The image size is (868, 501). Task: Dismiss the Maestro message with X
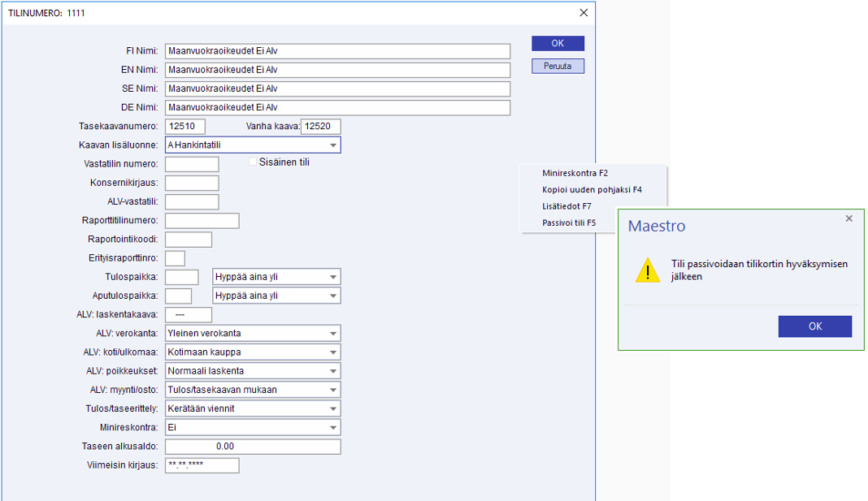coord(848,218)
